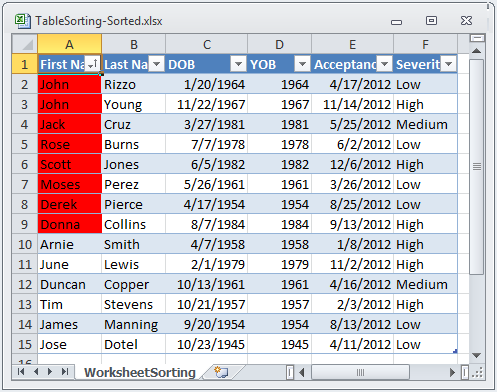Open the DOB column filter dropdown

tap(238, 64)
